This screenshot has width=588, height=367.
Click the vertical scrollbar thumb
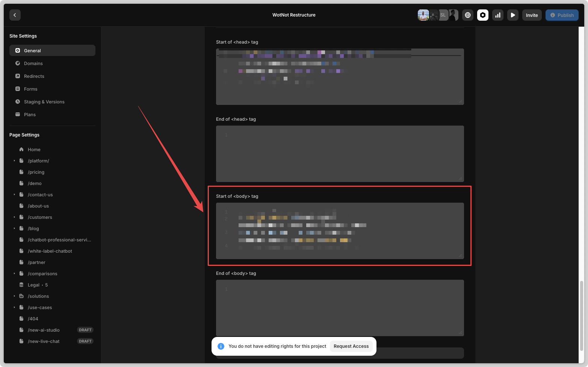click(582, 315)
